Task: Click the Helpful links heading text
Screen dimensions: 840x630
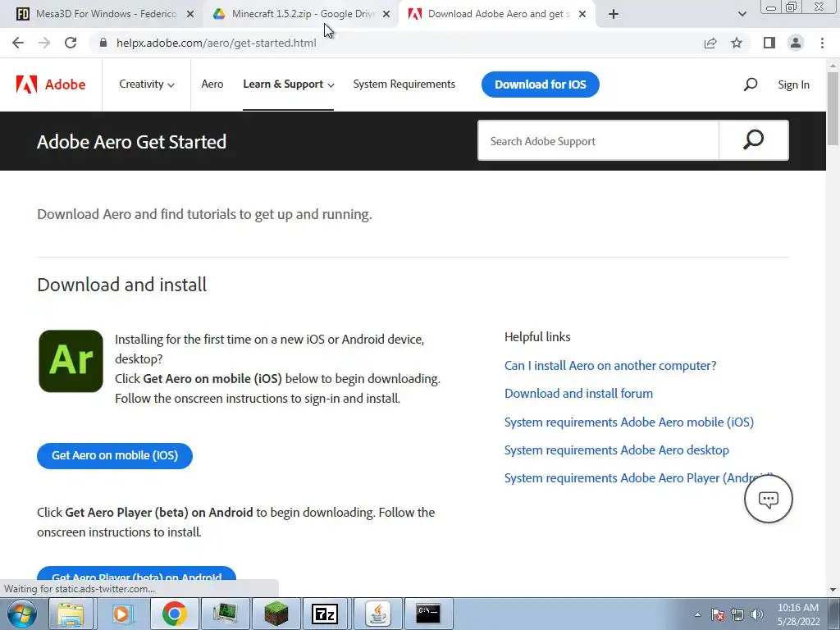Action: pos(537,337)
